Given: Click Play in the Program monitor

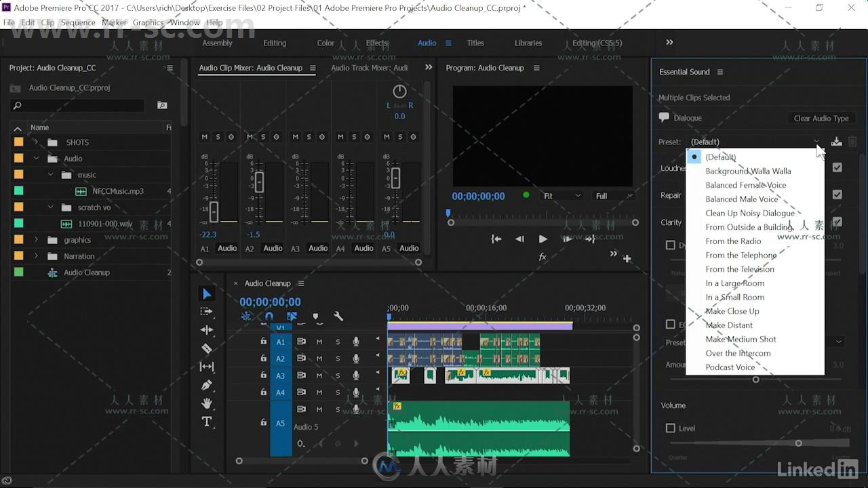Looking at the screenshot, I should click(542, 239).
